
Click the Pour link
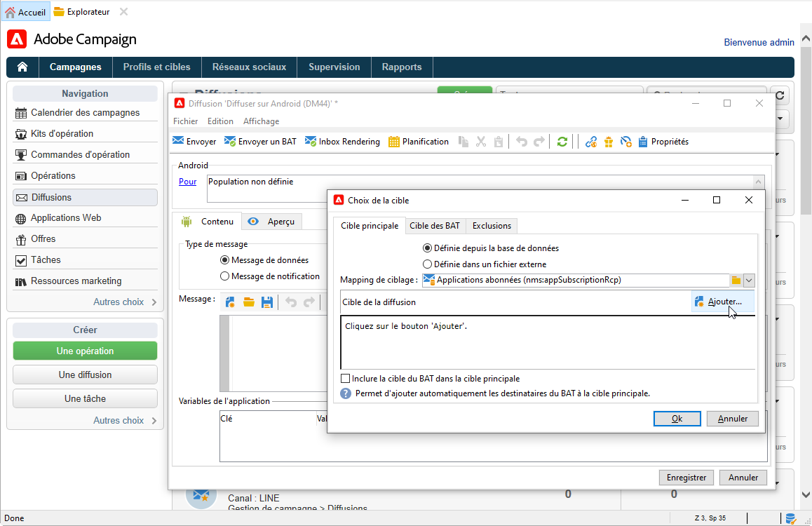(187, 182)
